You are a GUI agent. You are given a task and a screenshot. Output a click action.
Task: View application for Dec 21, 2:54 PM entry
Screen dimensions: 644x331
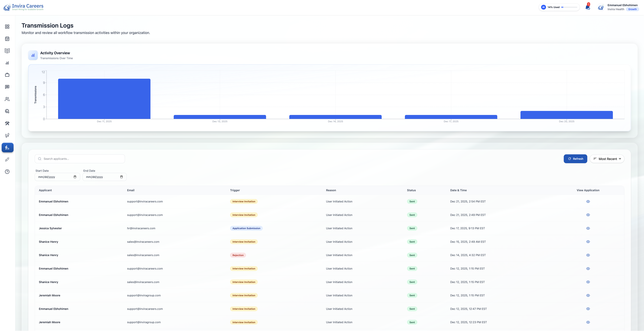pyautogui.click(x=588, y=201)
